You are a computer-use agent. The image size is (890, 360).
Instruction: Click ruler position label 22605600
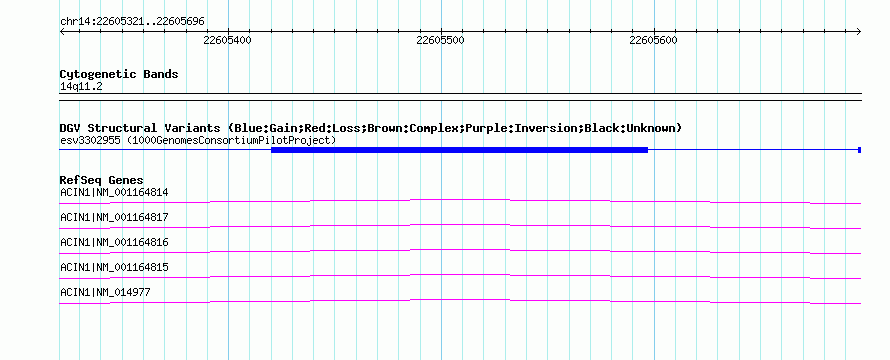coord(653,40)
